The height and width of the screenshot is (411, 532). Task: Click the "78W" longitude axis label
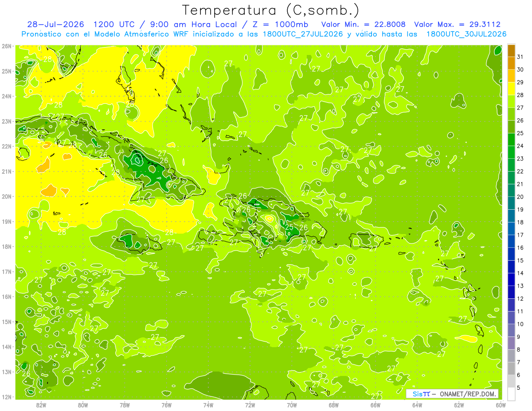(125, 405)
